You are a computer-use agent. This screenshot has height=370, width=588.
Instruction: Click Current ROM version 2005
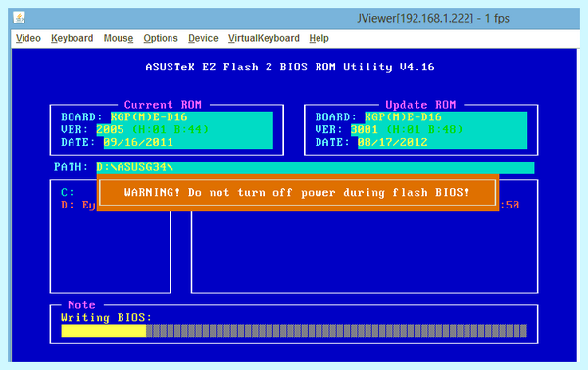[x=110, y=129]
